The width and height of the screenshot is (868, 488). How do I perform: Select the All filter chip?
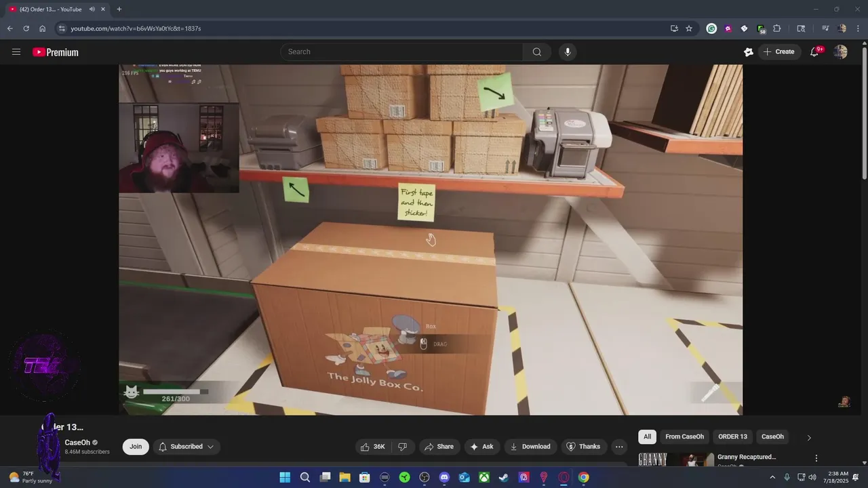[x=647, y=436]
